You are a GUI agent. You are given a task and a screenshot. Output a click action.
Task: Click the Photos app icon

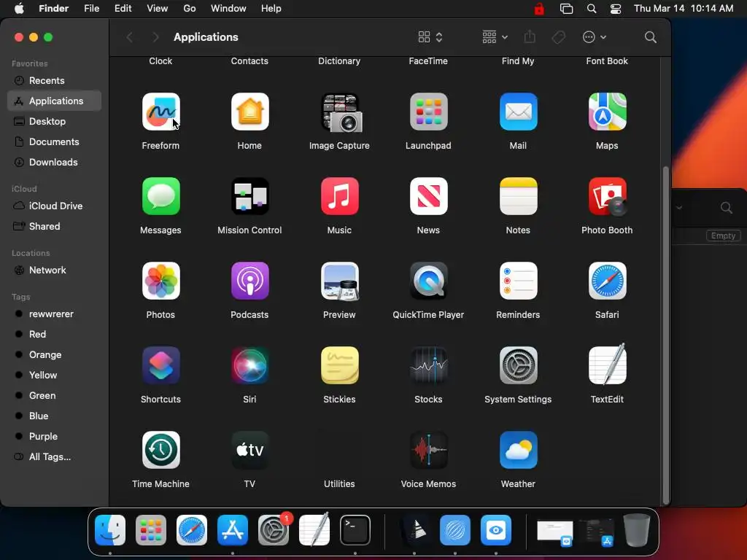160,281
